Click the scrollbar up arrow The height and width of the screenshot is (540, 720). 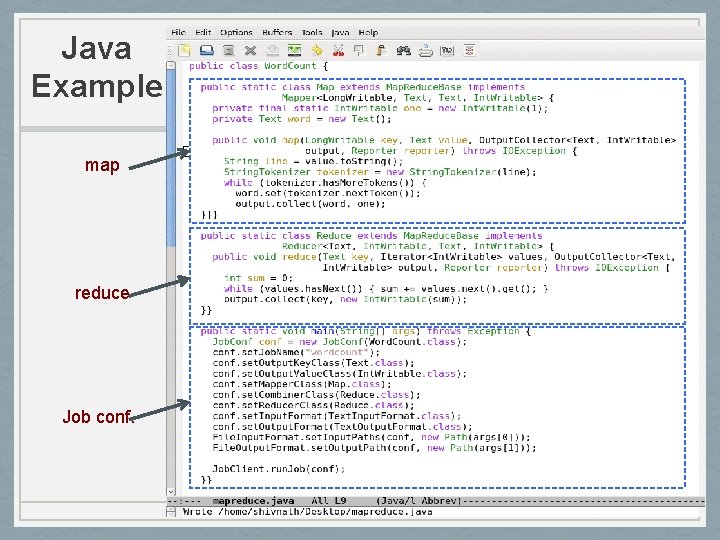(171, 65)
